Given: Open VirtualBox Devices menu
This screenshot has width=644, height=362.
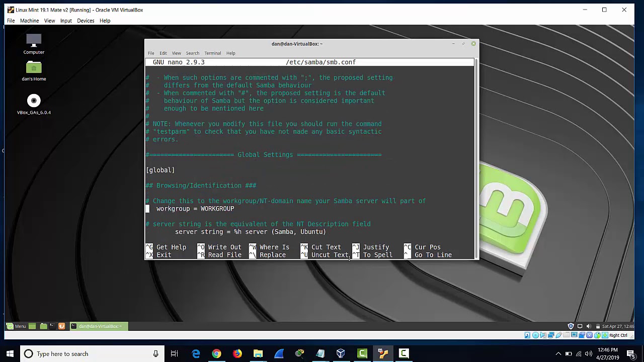Looking at the screenshot, I should 86,21.
